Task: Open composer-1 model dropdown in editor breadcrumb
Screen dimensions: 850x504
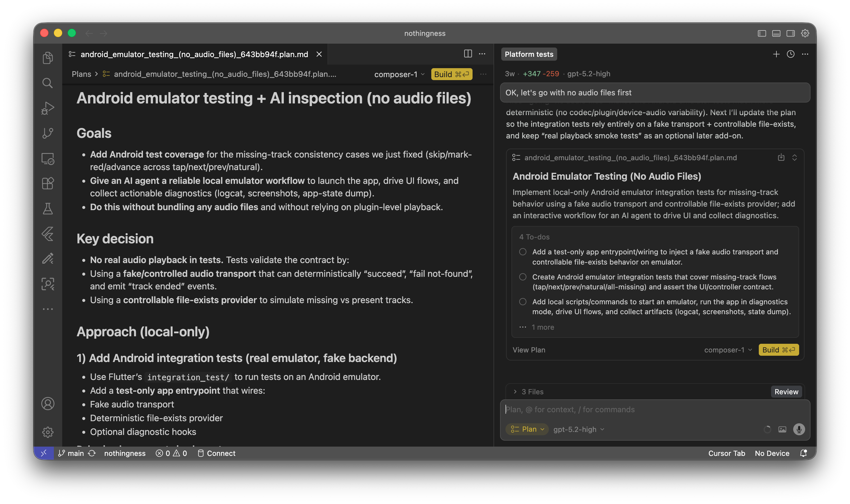Action: (x=400, y=74)
